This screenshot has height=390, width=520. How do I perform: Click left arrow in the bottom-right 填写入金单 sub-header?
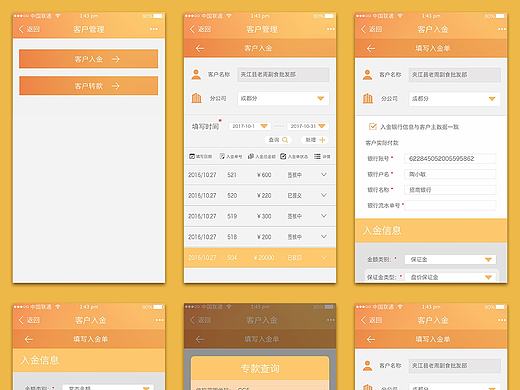pos(371,339)
